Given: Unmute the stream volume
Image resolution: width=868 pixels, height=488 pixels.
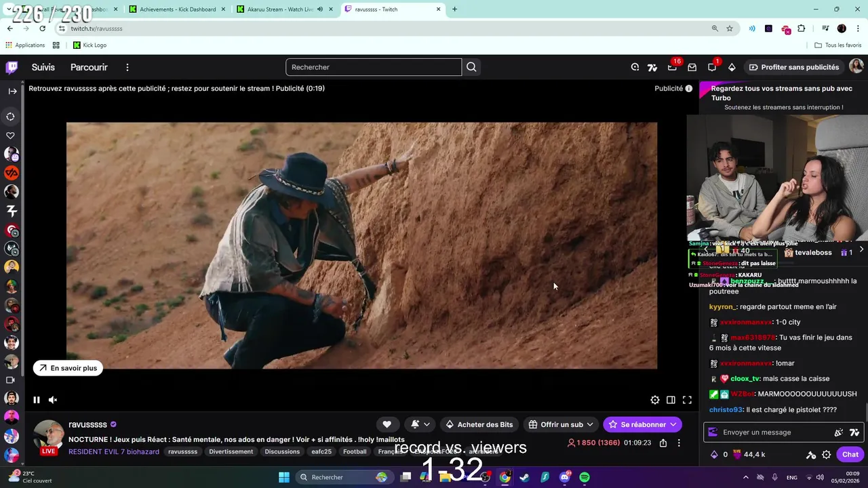Looking at the screenshot, I should (x=53, y=400).
